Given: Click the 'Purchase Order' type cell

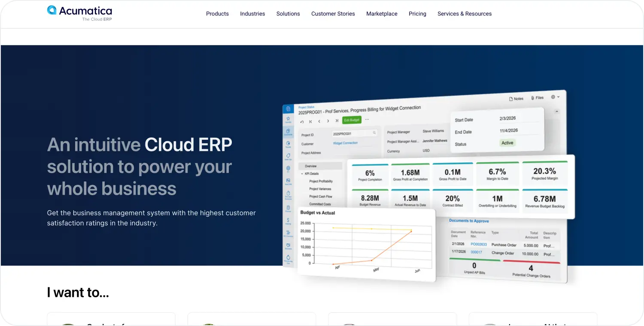Looking at the screenshot, I should click(x=504, y=245).
